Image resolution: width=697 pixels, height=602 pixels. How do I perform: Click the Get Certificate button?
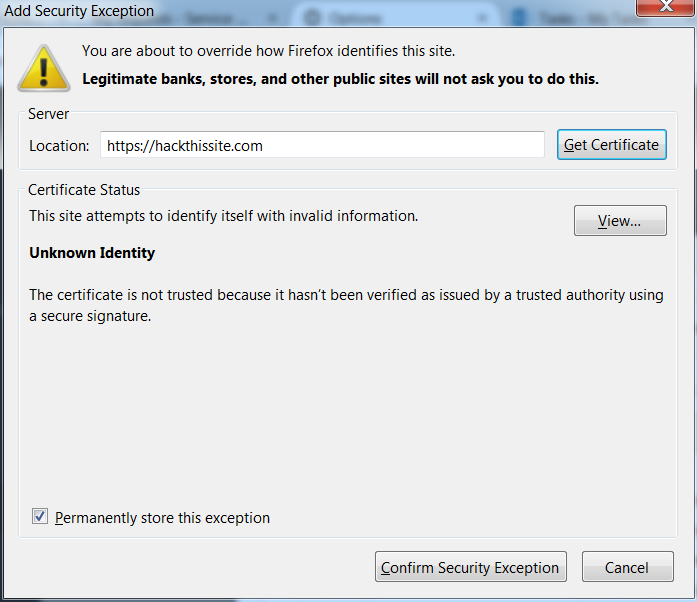point(612,144)
